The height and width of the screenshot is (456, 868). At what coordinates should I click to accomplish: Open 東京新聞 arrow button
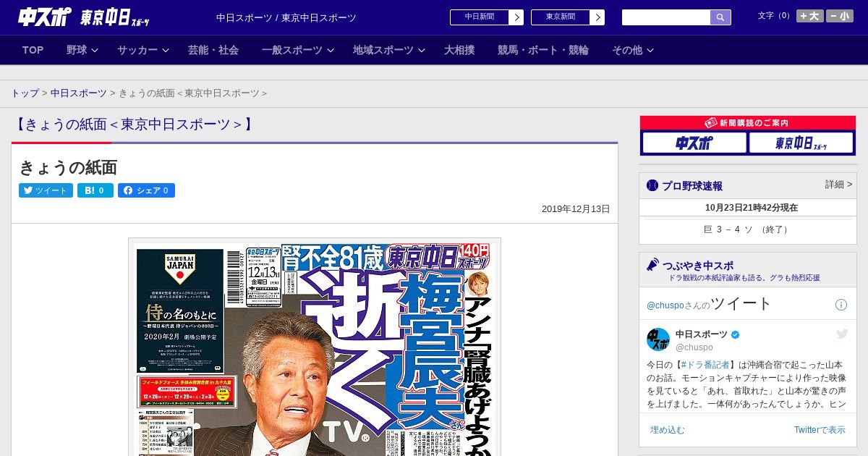pos(597,17)
